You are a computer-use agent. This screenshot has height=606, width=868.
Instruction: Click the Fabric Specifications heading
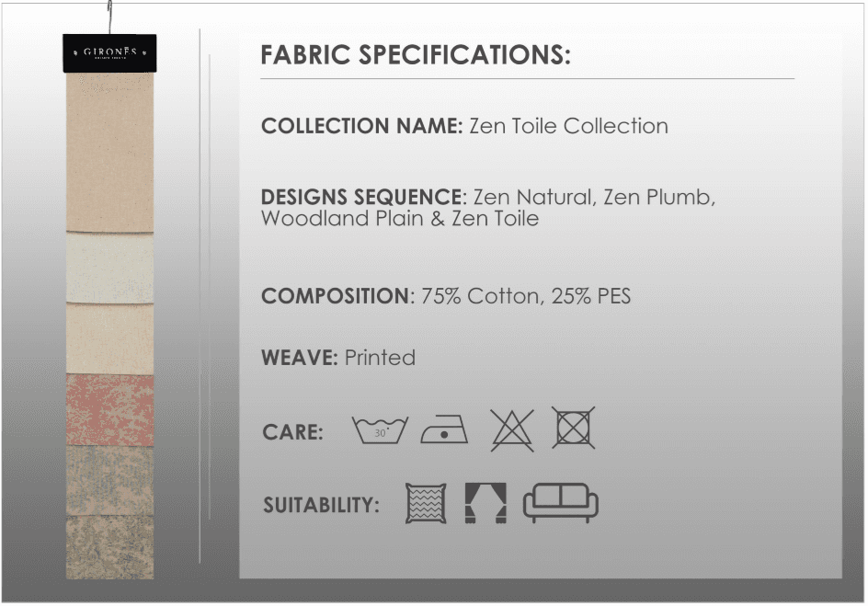click(x=416, y=55)
